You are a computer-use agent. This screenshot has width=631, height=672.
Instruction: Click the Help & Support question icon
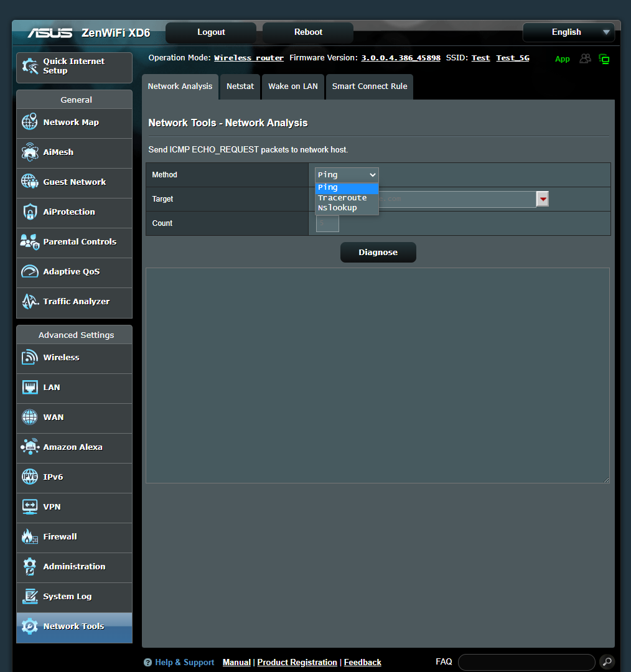point(148,663)
